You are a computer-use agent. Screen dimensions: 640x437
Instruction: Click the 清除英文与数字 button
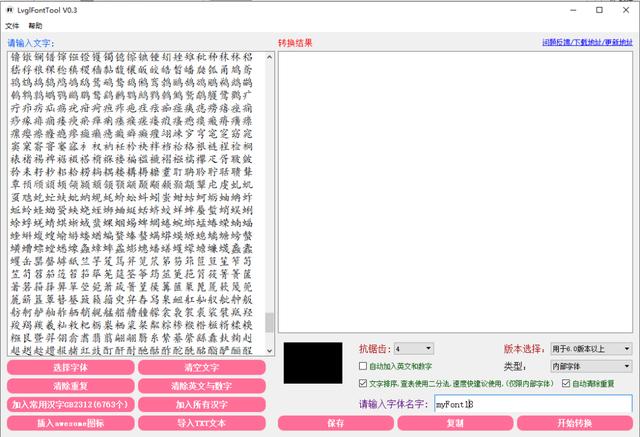pos(202,386)
